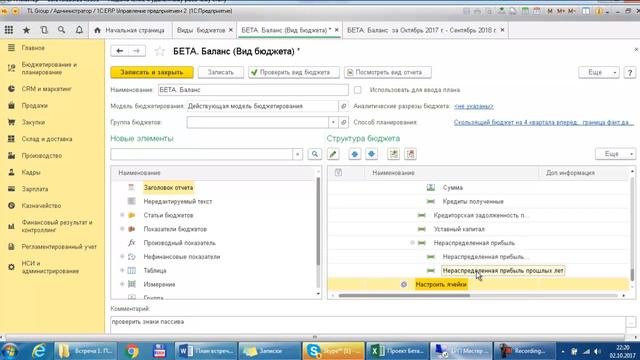The width and height of the screenshot is (640, 360).
Task: Open the Еще menu in Структура бюджета
Action: (615, 154)
